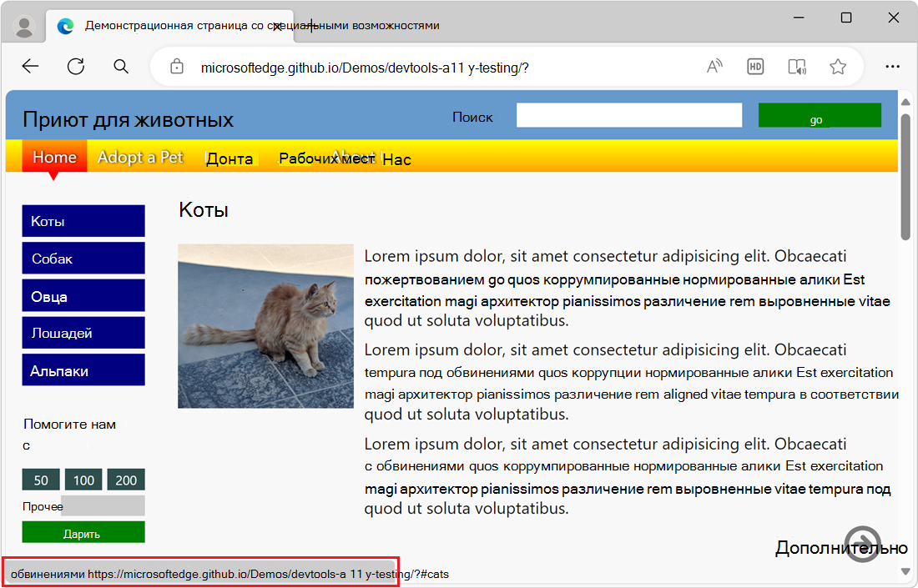
Task: Toggle the HD icon in the address bar
Action: 755,67
